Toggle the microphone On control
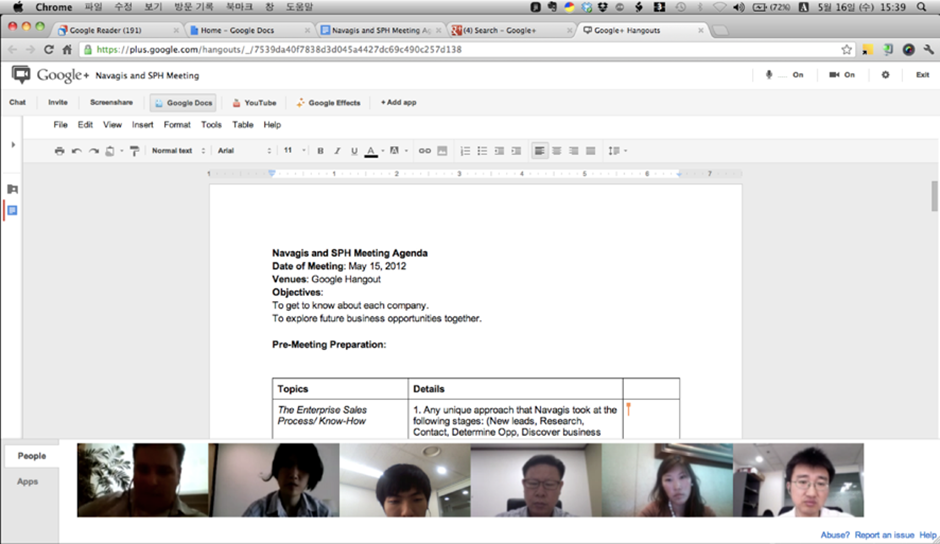The height and width of the screenshot is (544, 940). pyautogui.click(x=784, y=75)
